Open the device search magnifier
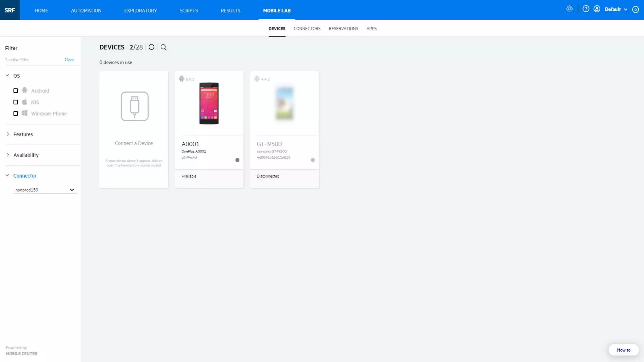Image resolution: width=644 pixels, height=362 pixels. point(164,47)
